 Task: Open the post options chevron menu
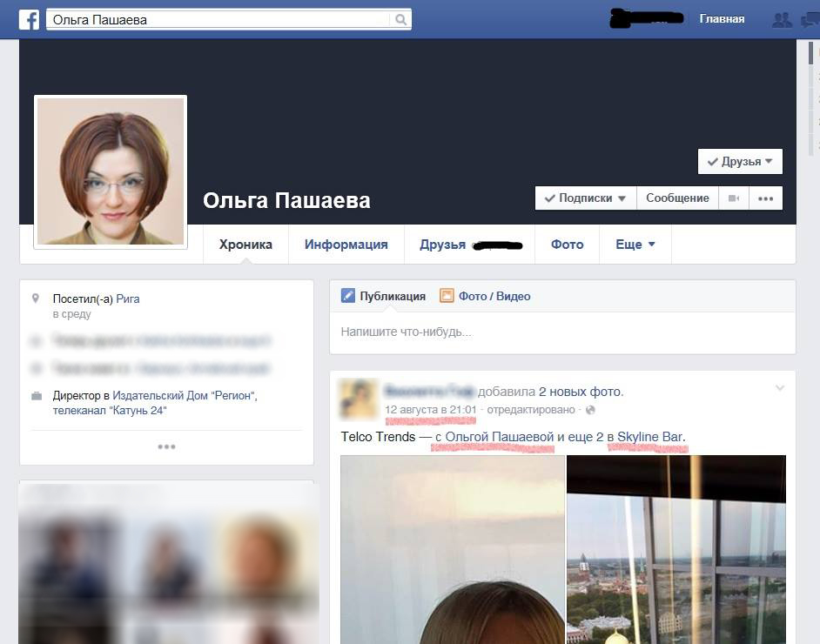coord(779,388)
